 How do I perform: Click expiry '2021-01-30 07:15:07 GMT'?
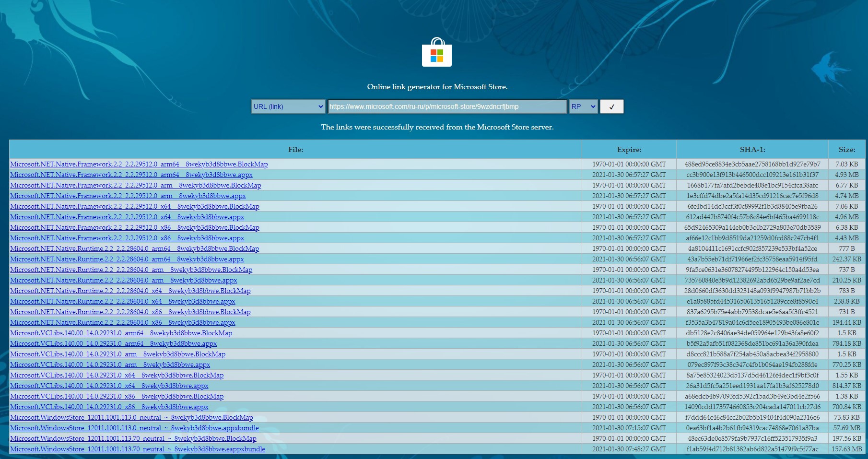tap(629, 428)
